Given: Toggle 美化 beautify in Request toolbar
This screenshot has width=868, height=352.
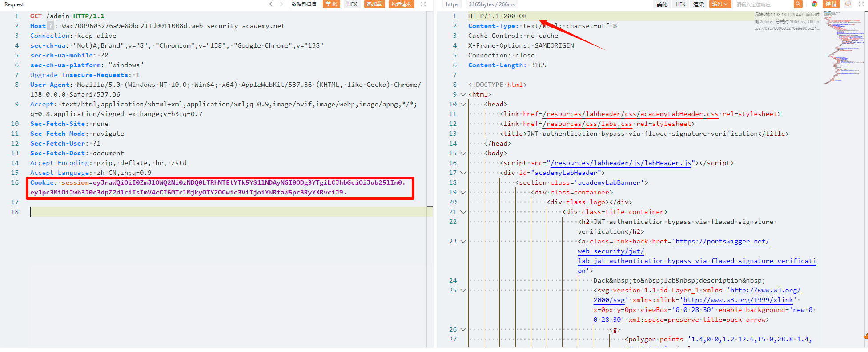Looking at the screenshot, I should pos(331,4).
